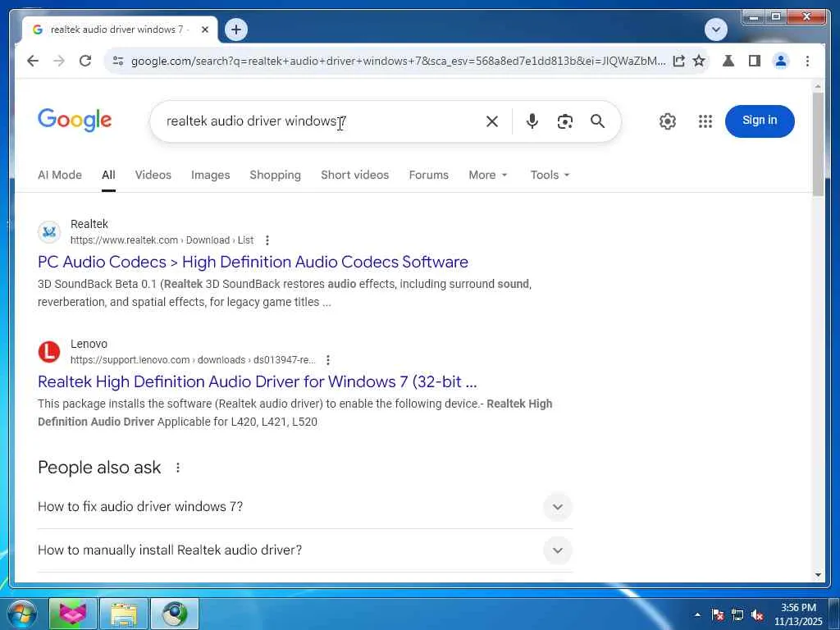Switch to Short videos results
This screenshot has height=630, width=840.
[x=354, y=176]
